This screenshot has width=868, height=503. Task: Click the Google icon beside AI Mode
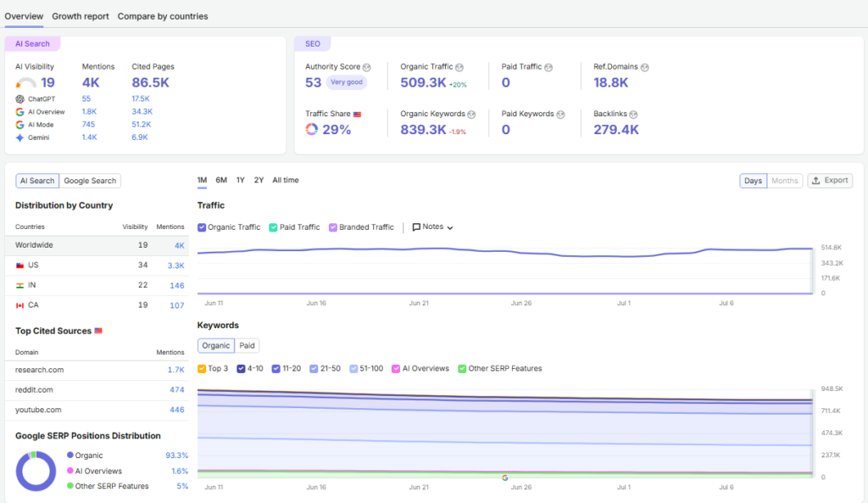point(20,125)
